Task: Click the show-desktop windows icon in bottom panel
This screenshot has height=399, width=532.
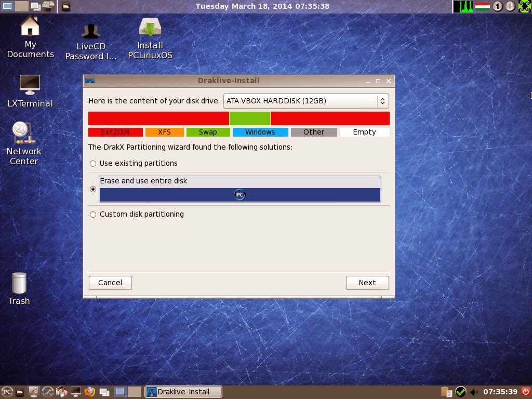Action: (x=104, y=392)
